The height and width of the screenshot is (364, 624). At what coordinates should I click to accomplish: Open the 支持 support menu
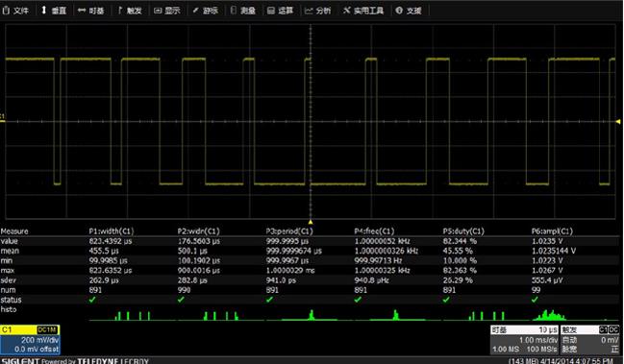tap(409, 11)
